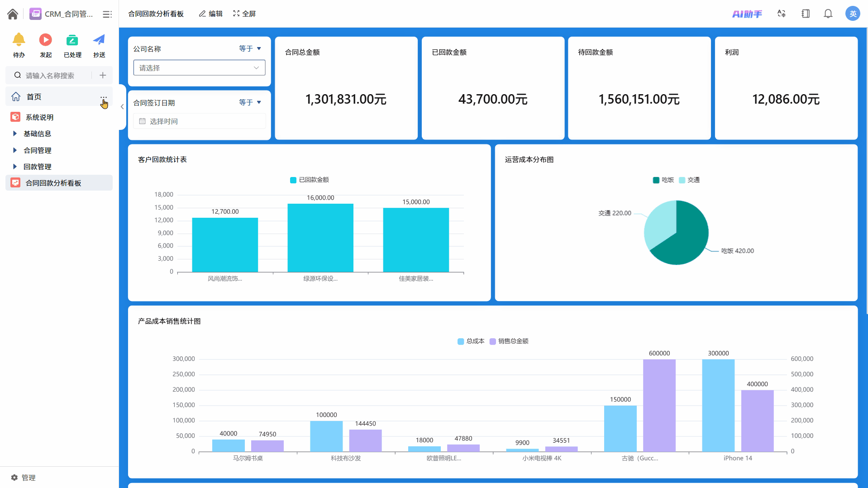868x488 pixels.
Task: Open the 公司名称 请选择 dropdown
Action: point(199,68)
